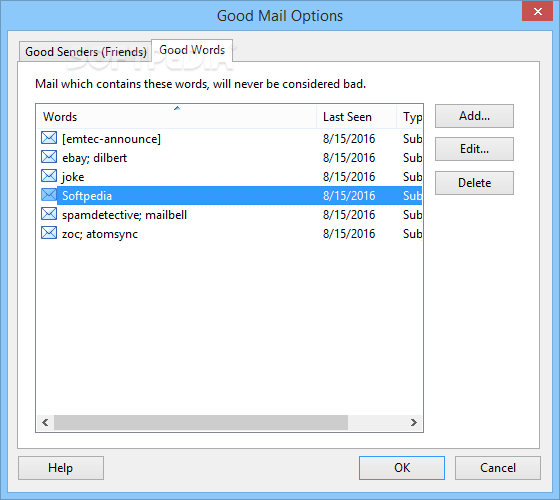Click the horizontal scrollbar thumb

201,422
